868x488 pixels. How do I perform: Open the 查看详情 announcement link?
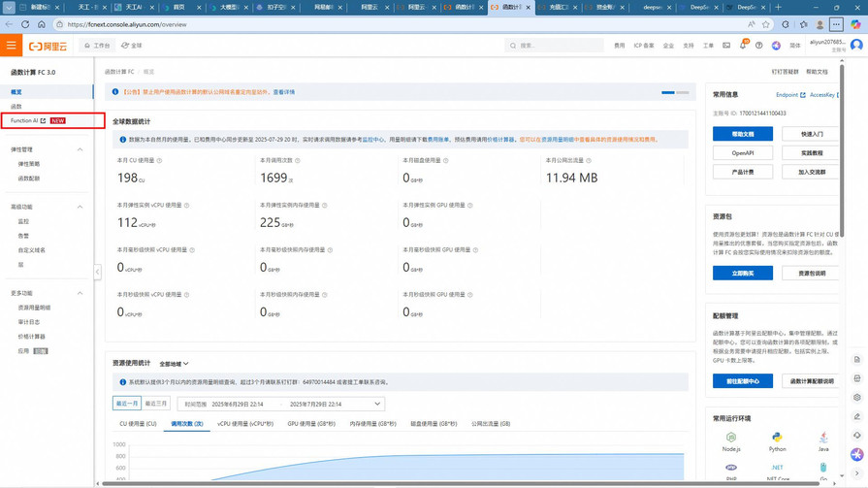284,92
